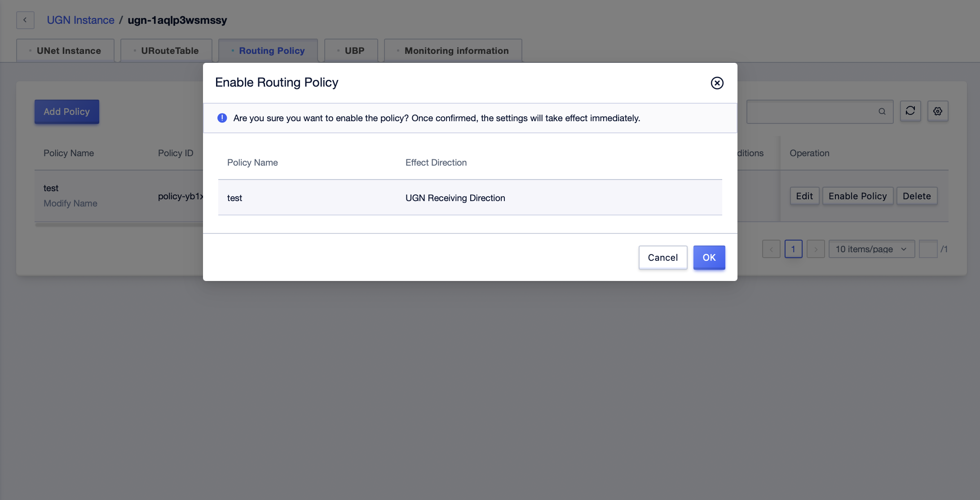980x500 pixels.
Task: Go back using the left arrow icon
Action: [x=25, y=20]
